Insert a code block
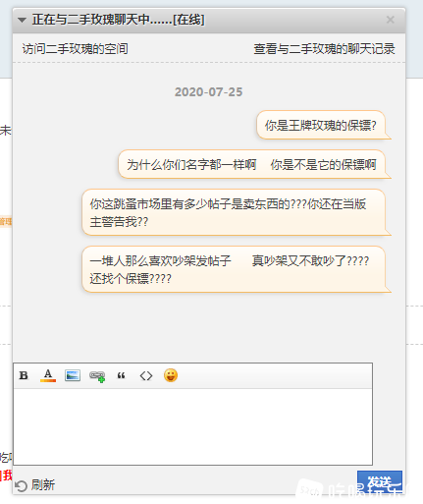Viewport: 423px width, 504px height. [146, 375]
